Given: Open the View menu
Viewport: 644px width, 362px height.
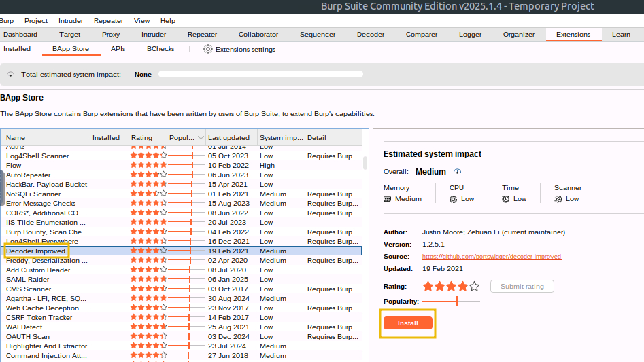Looking at the screenshot, I should click(x=141, y=21).
